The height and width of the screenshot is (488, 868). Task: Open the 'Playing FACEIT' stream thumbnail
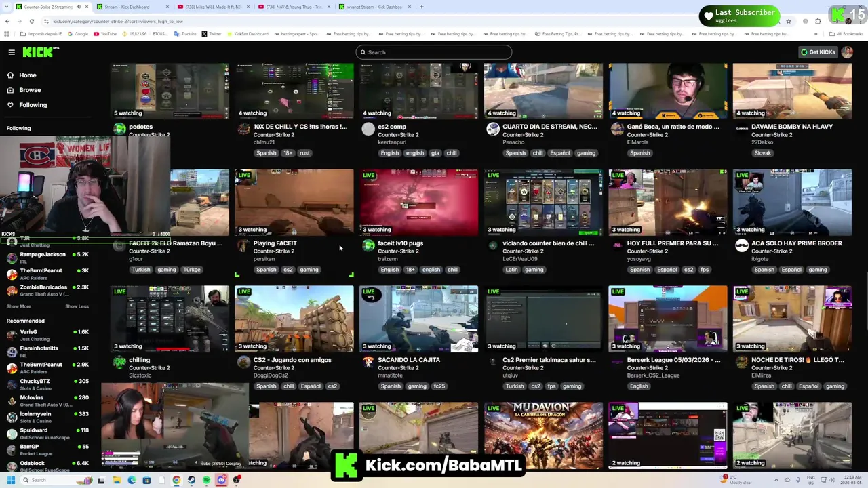pyautogui.click(x=294, y=203)
